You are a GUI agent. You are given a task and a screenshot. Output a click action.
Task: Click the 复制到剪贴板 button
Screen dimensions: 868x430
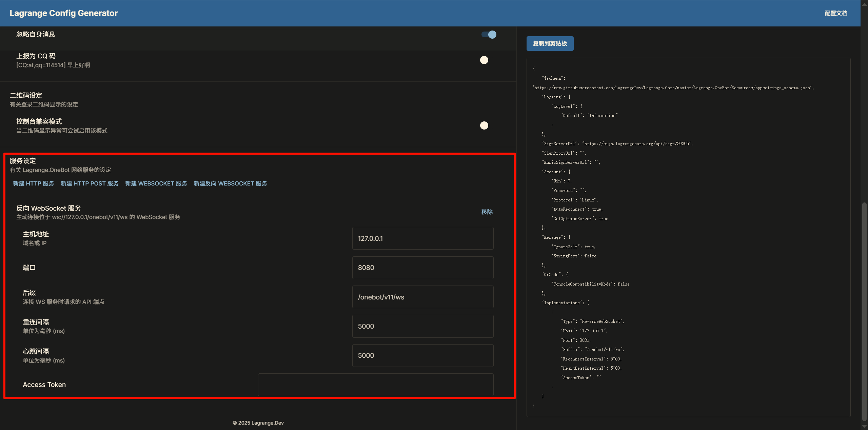pyautogui.click(x=550, y=43)
